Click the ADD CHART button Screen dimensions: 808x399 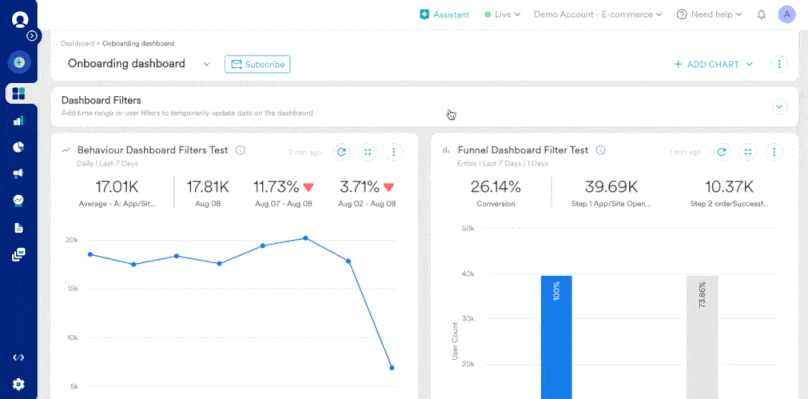713,64
